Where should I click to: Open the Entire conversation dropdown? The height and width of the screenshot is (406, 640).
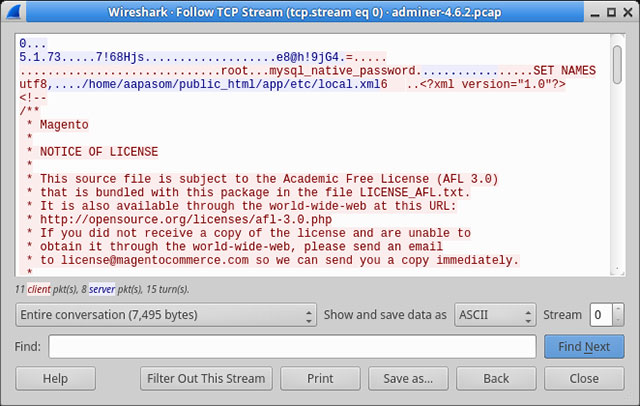(166, 315)
